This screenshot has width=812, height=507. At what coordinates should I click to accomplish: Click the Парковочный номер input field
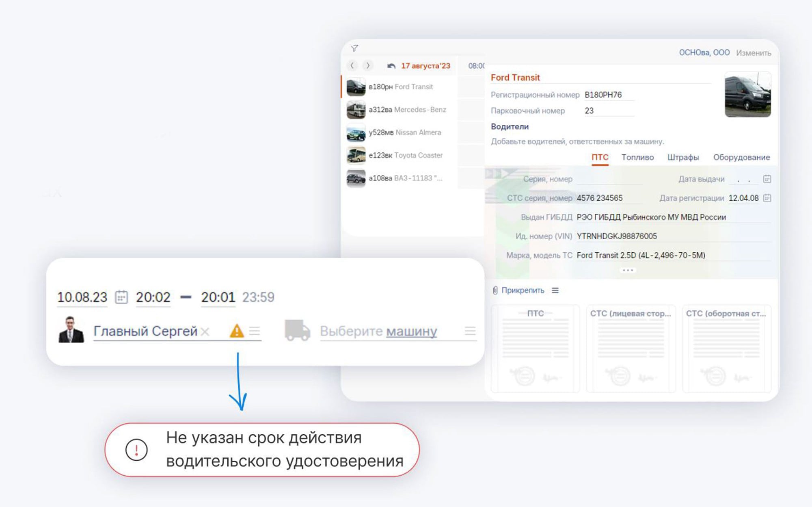[609, 110]
